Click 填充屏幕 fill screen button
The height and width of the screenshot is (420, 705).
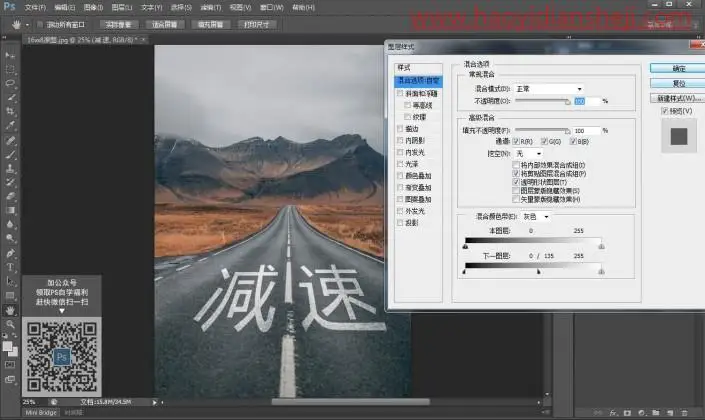point(210,25)
